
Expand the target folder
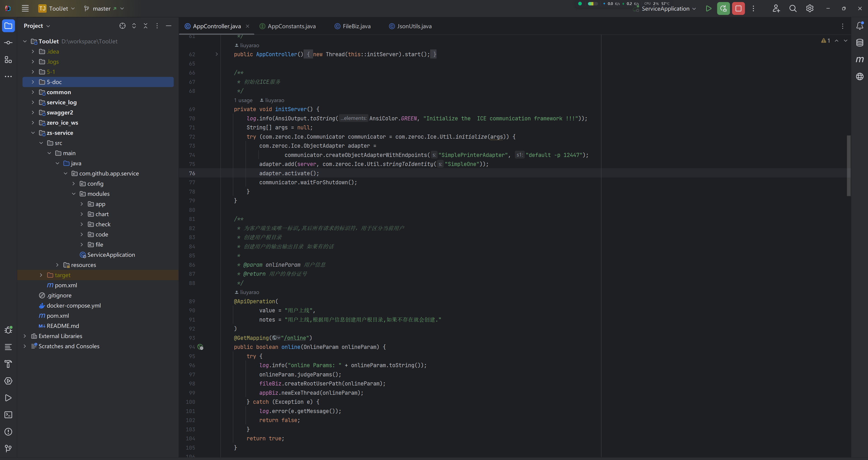[41, 275]
